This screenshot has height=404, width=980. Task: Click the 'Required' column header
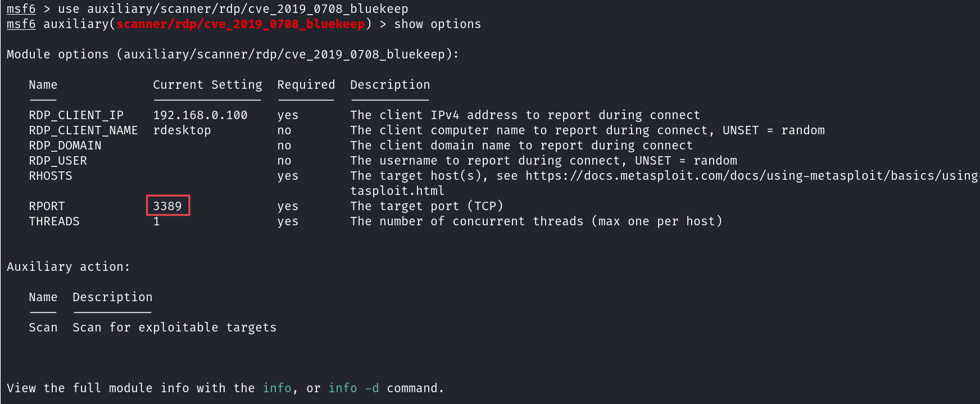point(306,85)
